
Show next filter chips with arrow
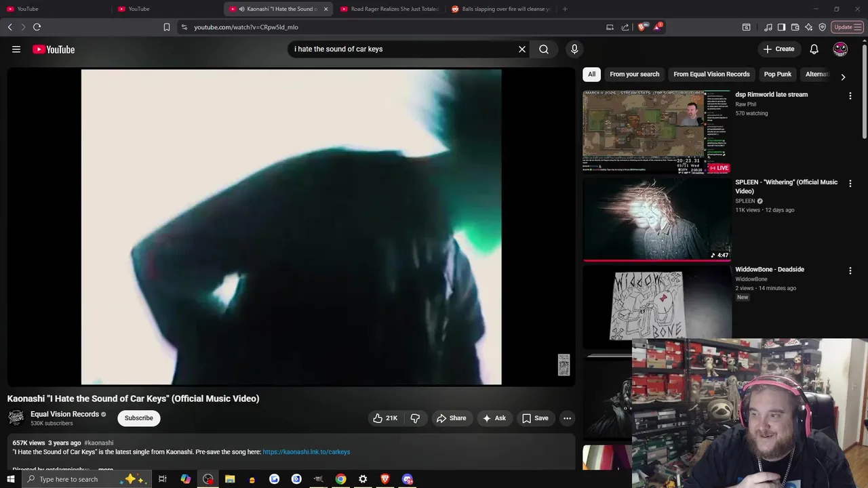[x=843, y=77]
